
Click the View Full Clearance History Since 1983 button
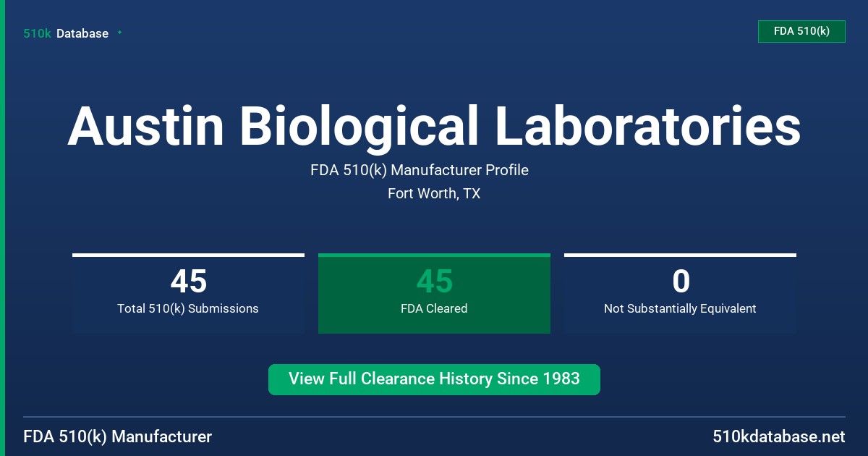click(434, 379)
